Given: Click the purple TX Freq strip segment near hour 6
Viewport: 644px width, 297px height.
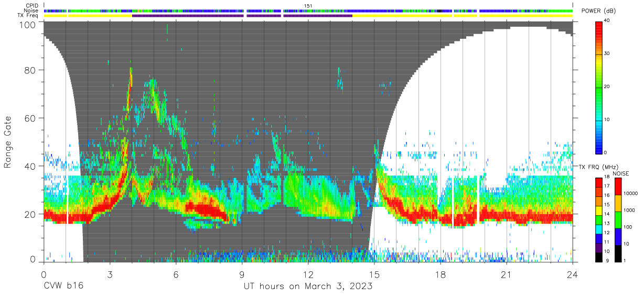Looking at the screenshot, I should [x=188, y=16].
